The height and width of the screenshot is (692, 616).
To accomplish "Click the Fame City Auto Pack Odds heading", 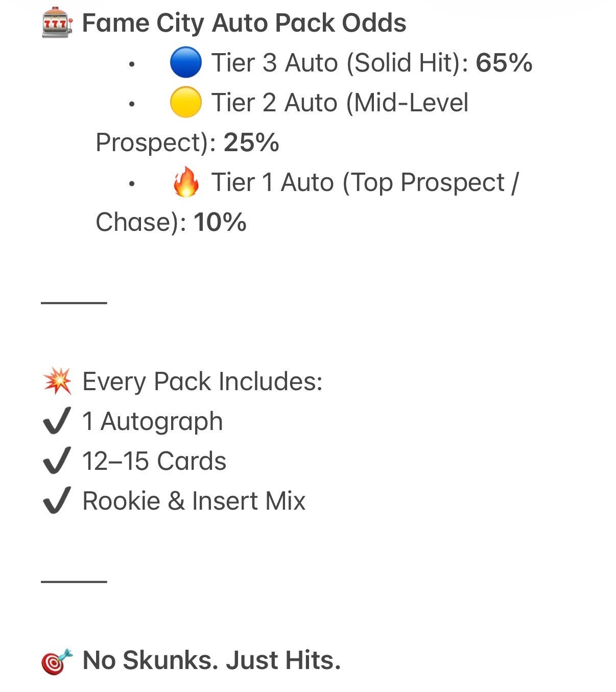I will point(244,23).
